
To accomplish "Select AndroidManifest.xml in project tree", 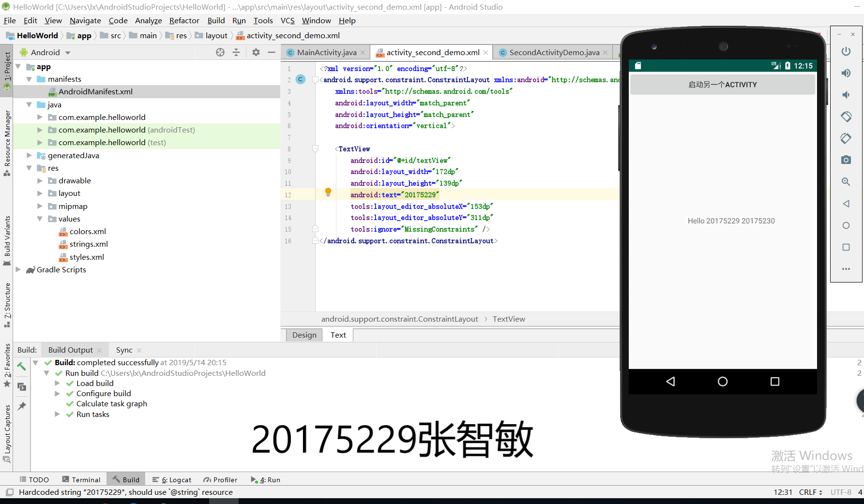I will click(95, 91).
